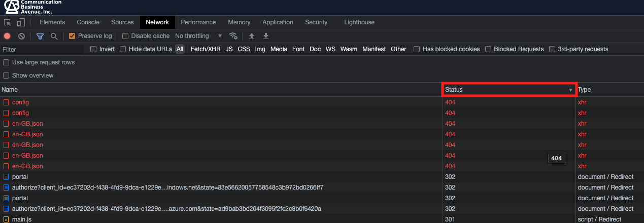Switch to Memory tab
Screen dimensions: 644x223
pyautogui.click(x=239, y=22)
